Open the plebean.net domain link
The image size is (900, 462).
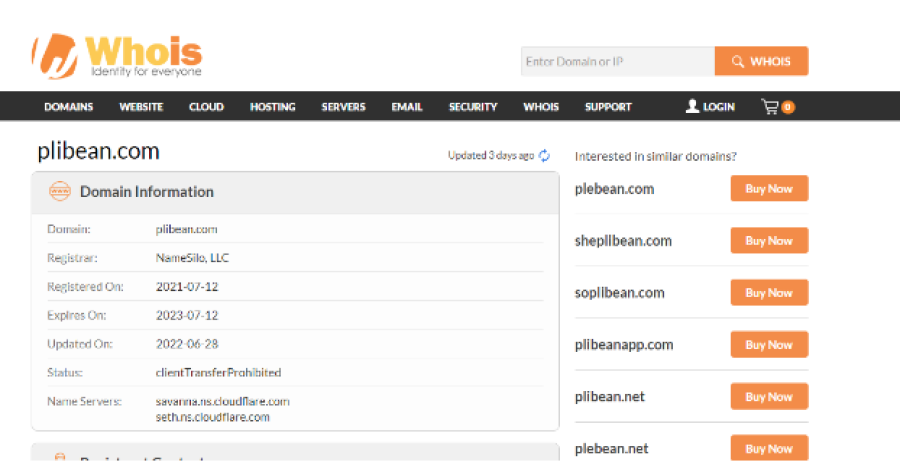610,449
